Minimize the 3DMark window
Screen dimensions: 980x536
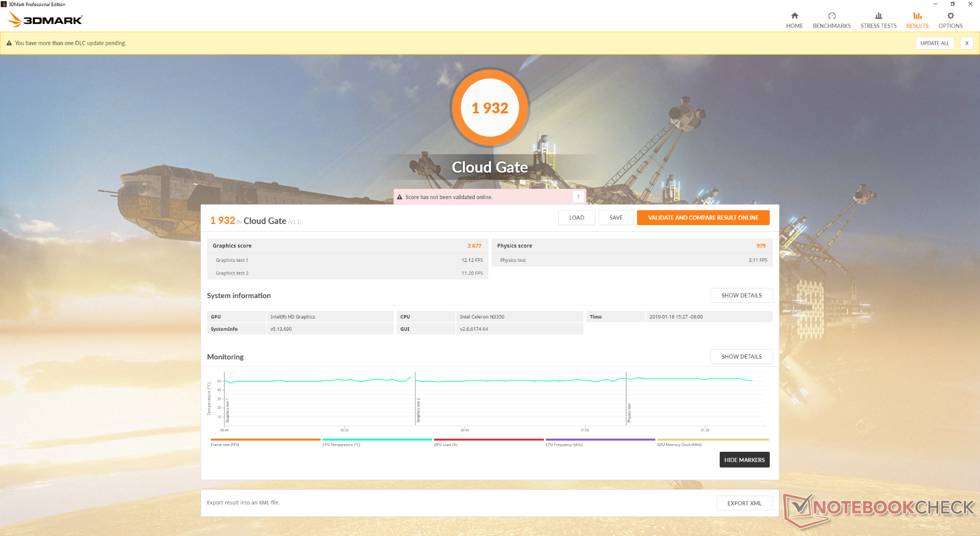[935, 4]
